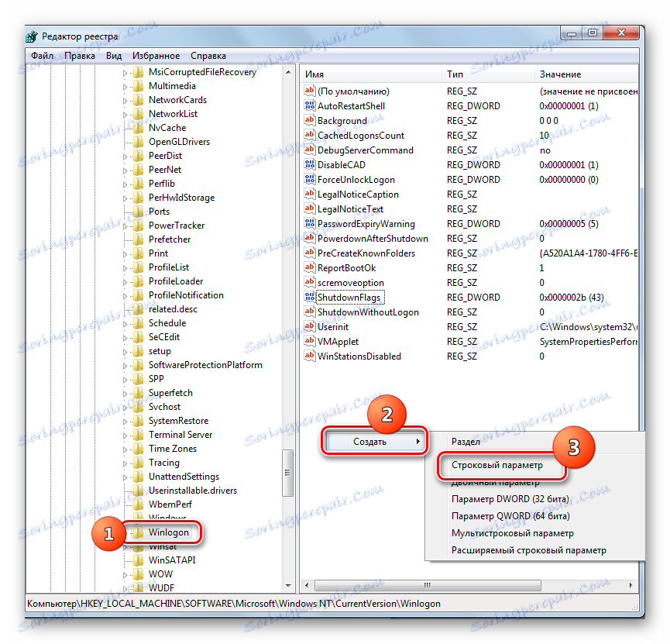Click the Multimedia folder icon
This screenshot has width=670, height=644.
(x=138, y=86)
